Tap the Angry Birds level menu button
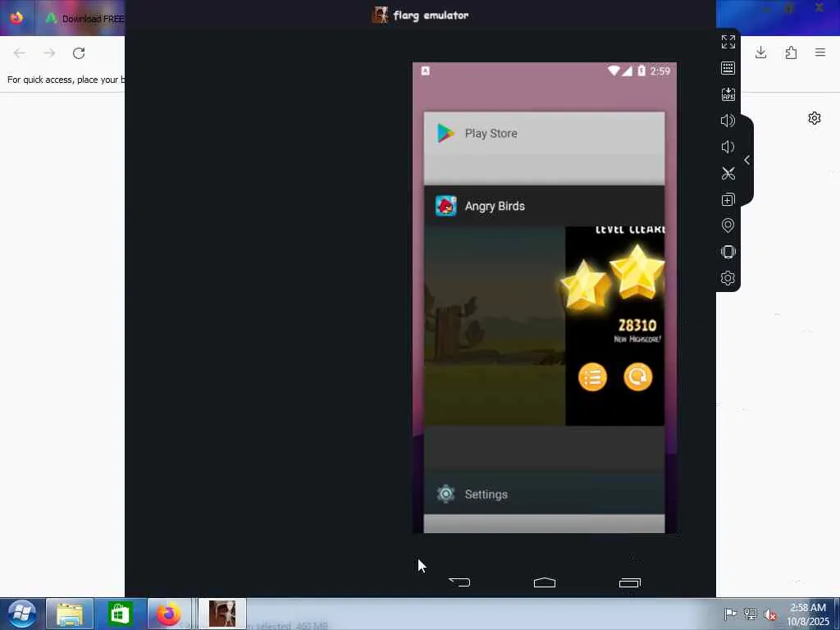 (592, 377)
